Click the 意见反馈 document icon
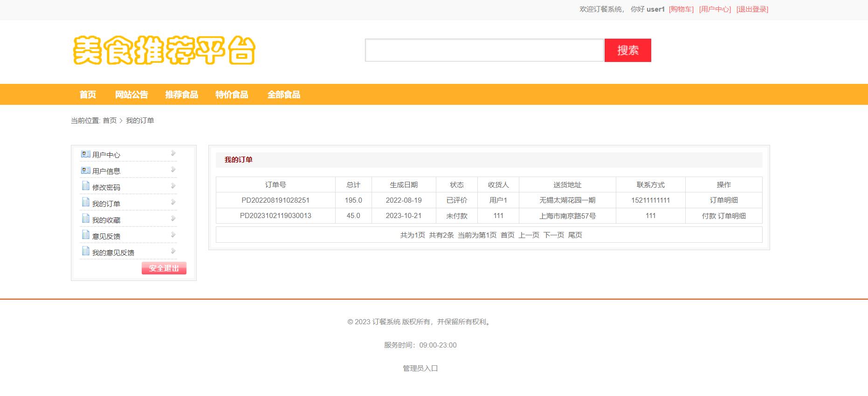This screenshot has height=396, width=868. point(86,235)
